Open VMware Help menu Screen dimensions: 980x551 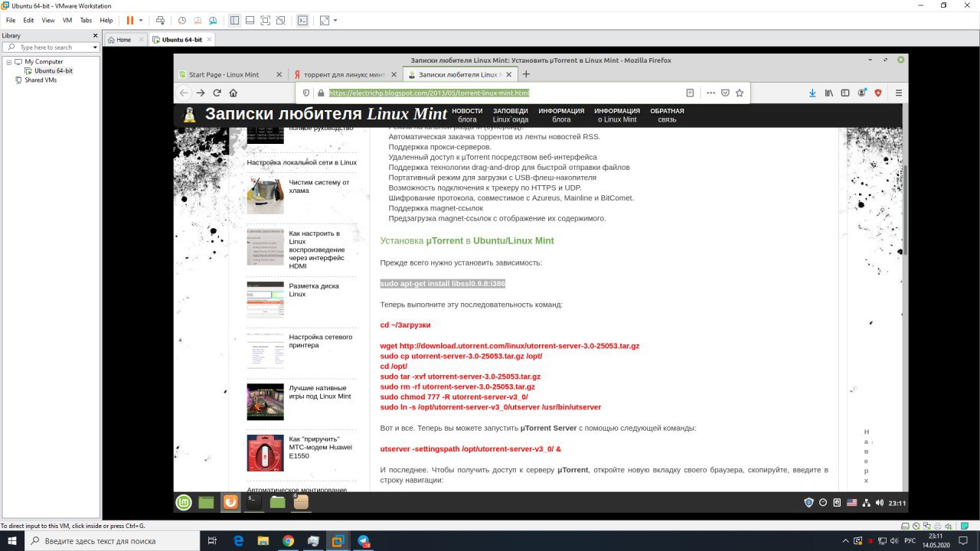tap(106, 20)
